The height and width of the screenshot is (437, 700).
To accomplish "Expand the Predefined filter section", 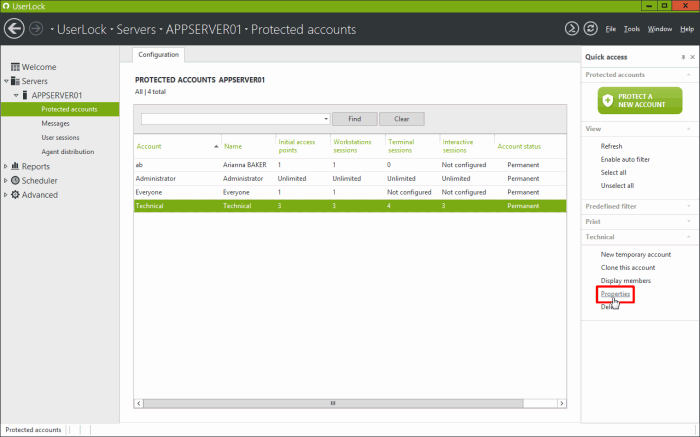I will 689,206.
